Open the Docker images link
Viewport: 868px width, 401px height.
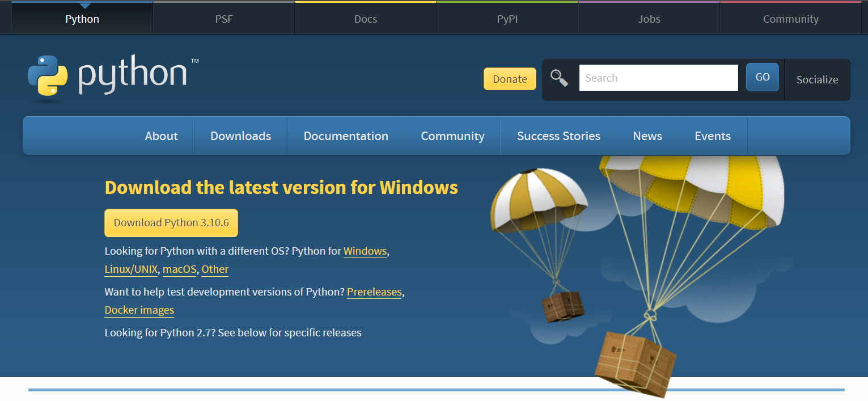(x=139, y=310)
